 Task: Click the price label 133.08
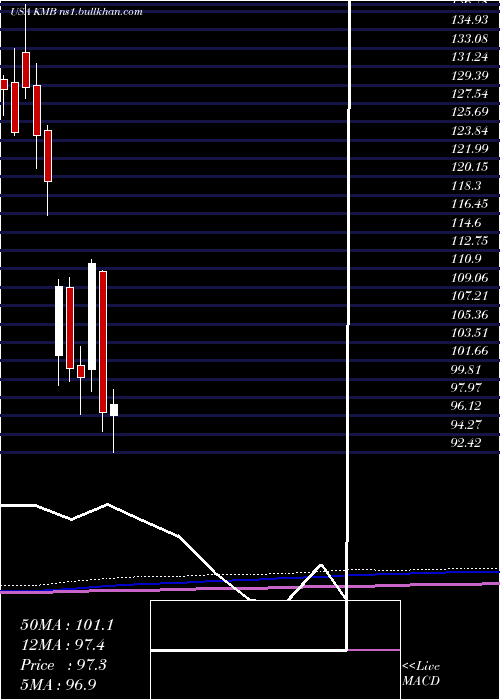pos(469,38)
